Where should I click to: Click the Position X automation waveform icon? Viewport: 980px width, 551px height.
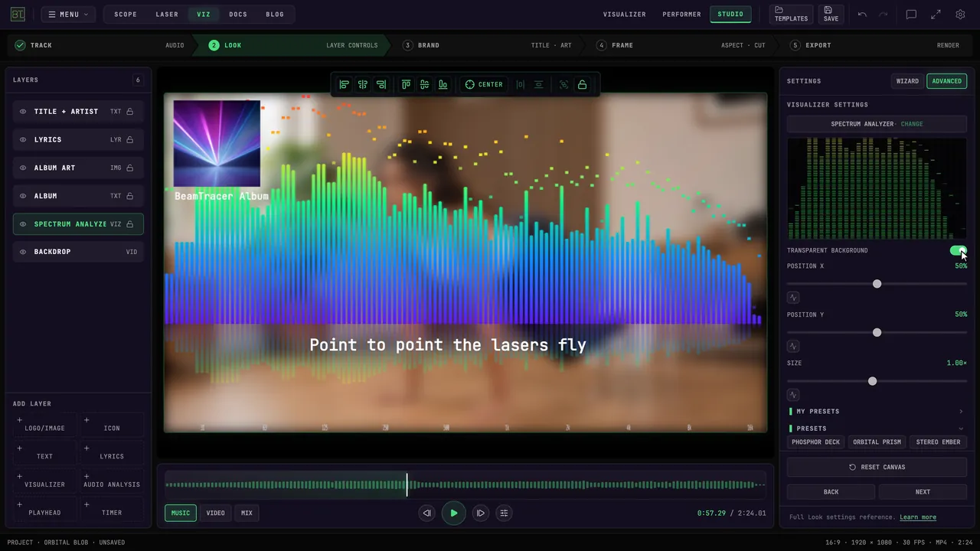tap(793, 298)
